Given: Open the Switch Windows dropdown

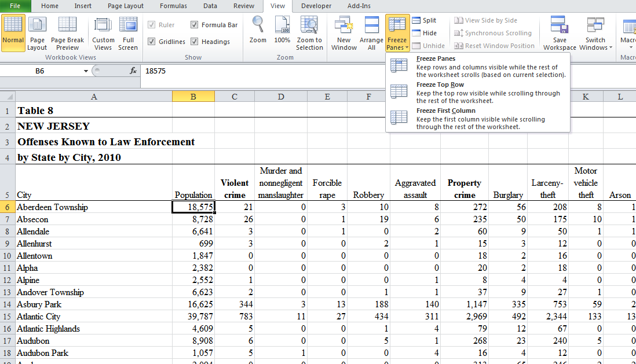Looking at the screenshot, I should pos(595,33).
